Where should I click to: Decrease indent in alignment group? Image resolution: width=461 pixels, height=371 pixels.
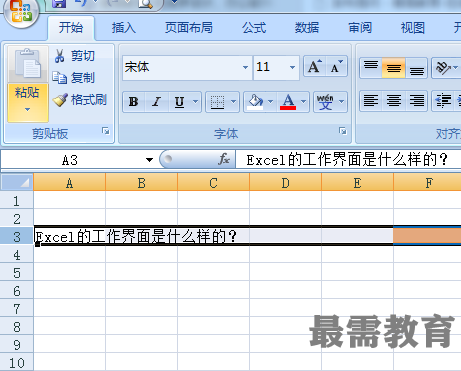coord(443,101)
